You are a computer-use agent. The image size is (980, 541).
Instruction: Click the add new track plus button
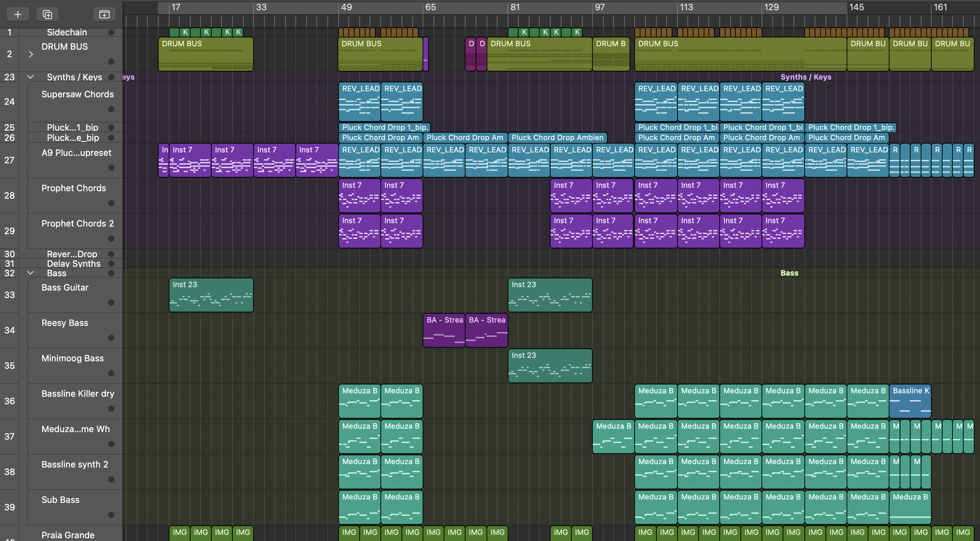click(x=17, y=14)
